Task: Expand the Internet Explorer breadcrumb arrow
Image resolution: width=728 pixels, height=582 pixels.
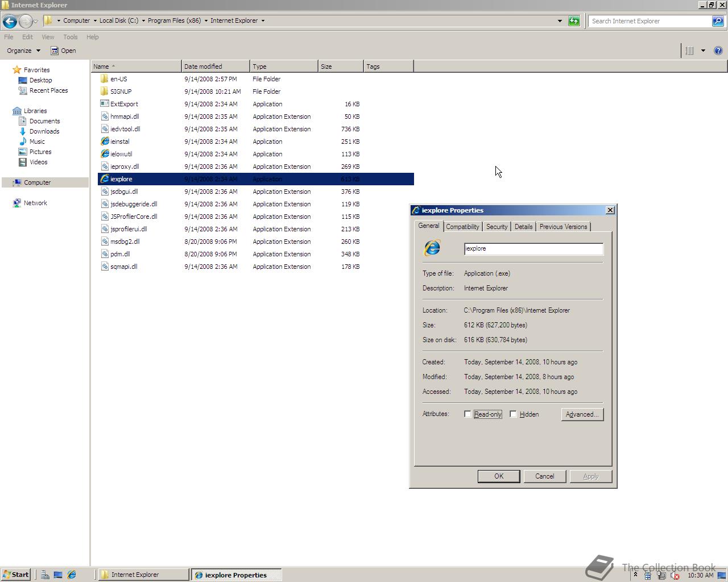Action: pyautogui.click(x=263, y=21)
